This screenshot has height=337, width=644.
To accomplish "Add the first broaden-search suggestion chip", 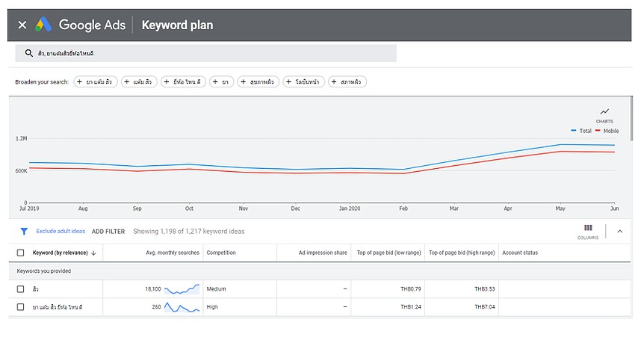I will point(96,81).
